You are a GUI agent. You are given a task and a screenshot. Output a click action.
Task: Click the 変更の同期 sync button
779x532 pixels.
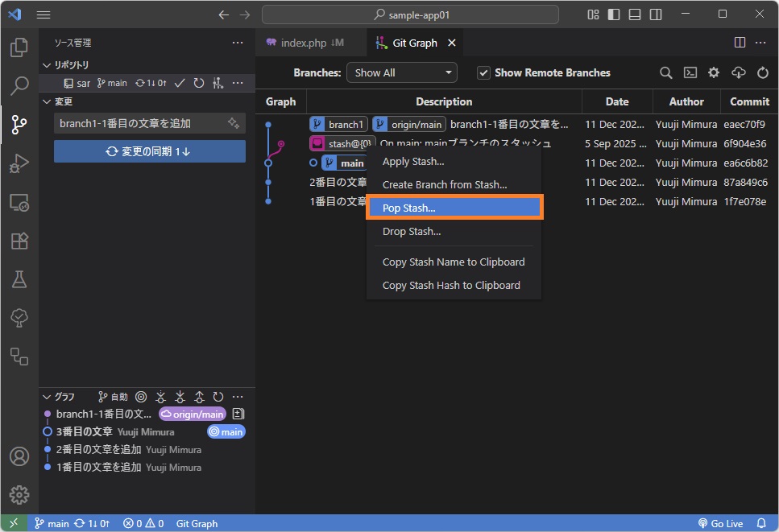[150, 151]
